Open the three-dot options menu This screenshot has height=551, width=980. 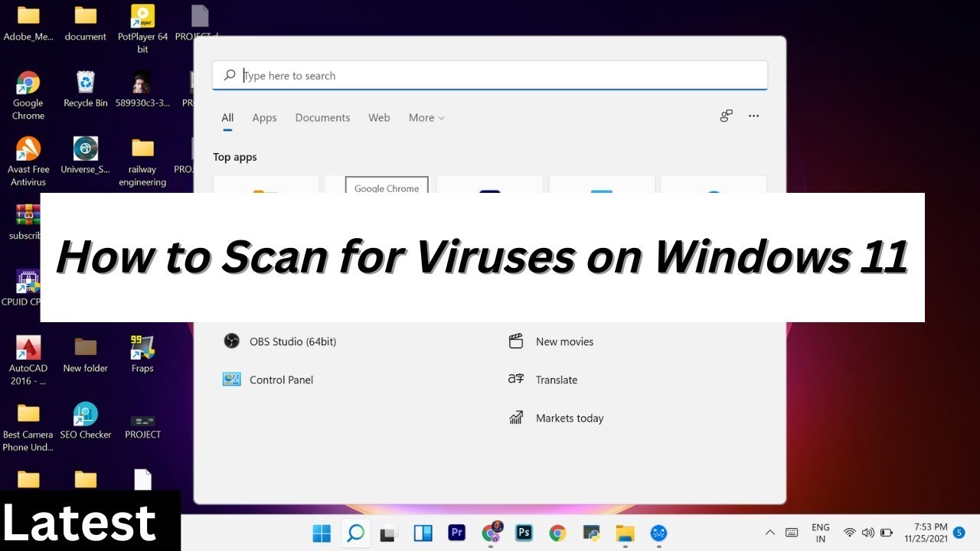click(x=754, y=116)
